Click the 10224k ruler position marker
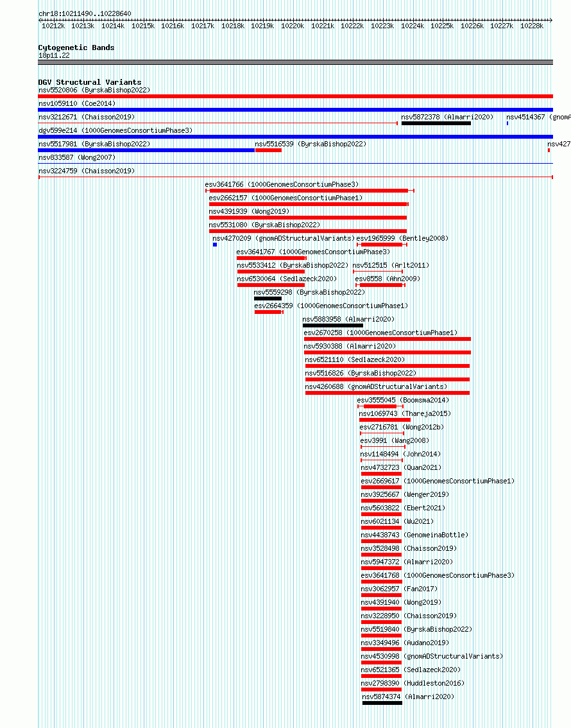Viewport: 571px width, 728px height. click(x=413, y=26)
